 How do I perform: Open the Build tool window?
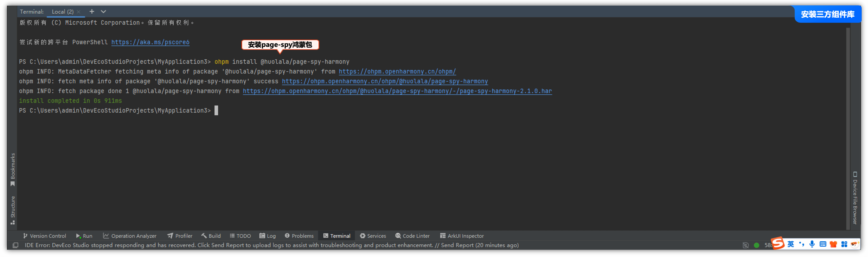(x=211, y=236)
